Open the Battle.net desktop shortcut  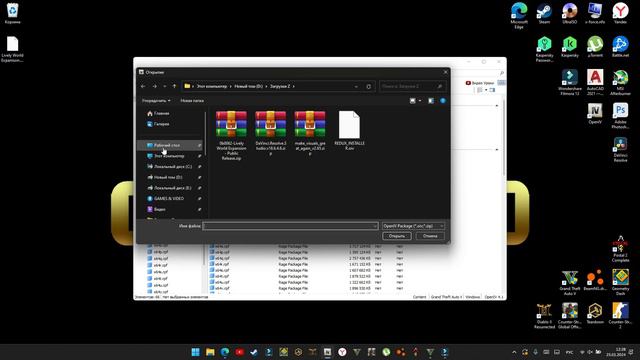pyautogui.click(x=620, y=47)
